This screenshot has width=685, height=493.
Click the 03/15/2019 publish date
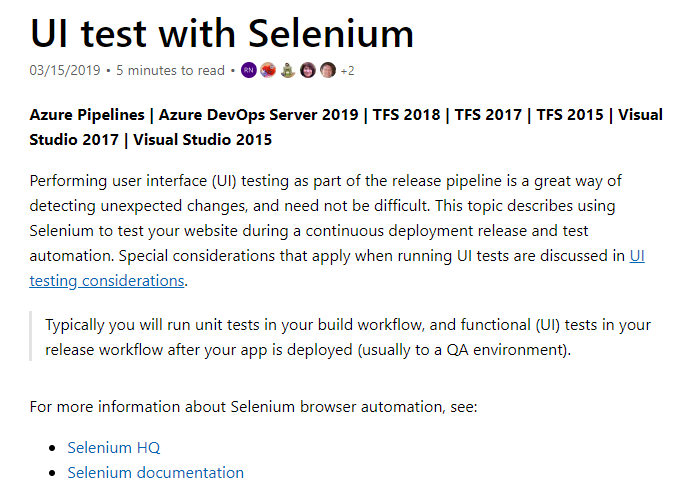click(x=65, y=70)
